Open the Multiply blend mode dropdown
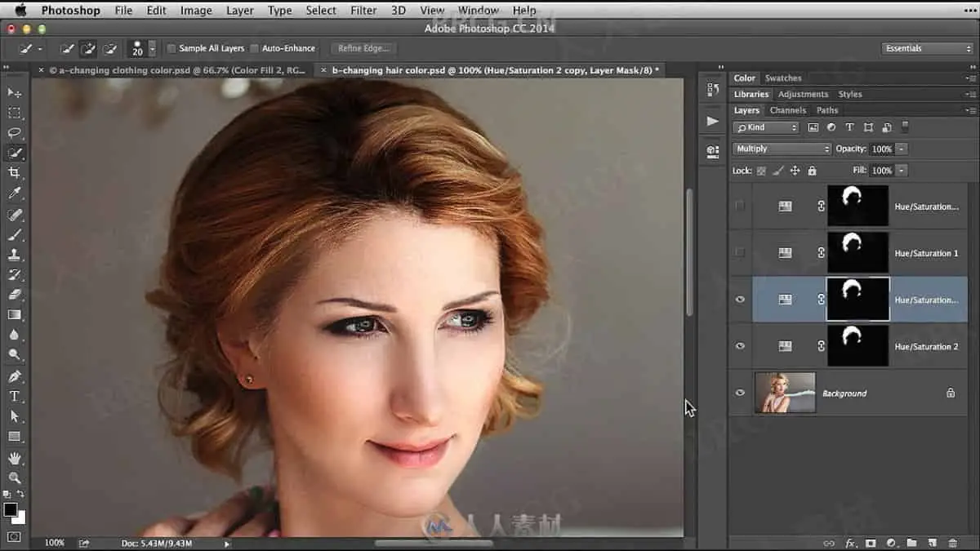 point(782,149)
